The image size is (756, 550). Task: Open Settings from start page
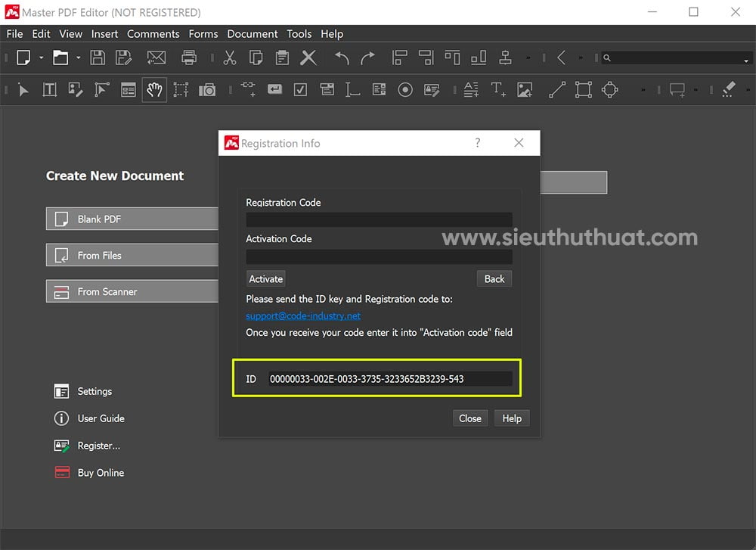tap(83, 391)
